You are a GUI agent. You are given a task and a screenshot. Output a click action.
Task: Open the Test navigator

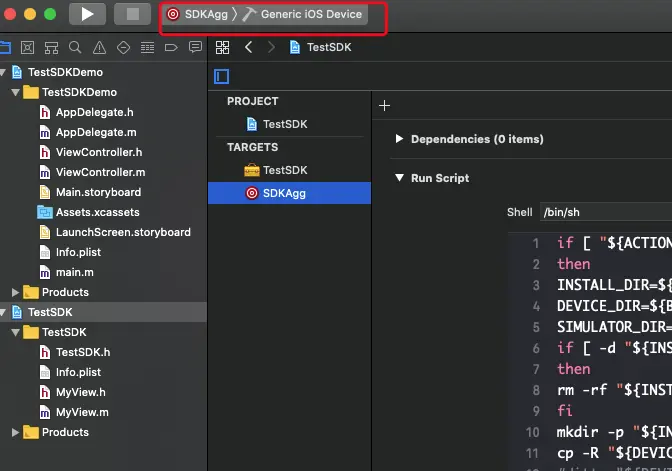click(x=123, y=47)
